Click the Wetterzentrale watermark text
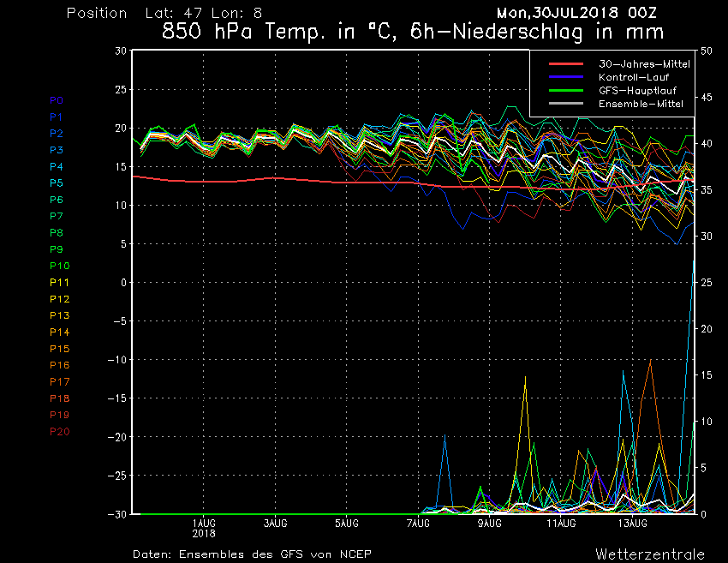Image resolution: width=728 pixels, height=563 pixels. [650, 554]
